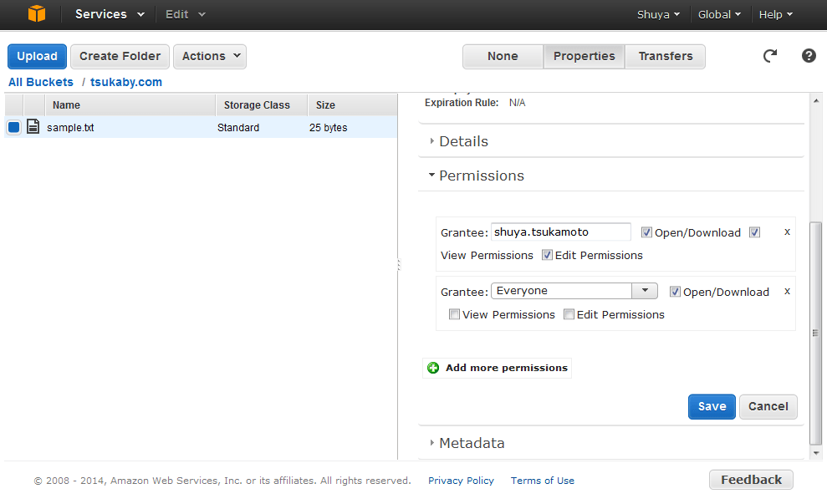Select the sample.txt row checkbox
827x504 pixels.
tap(13, 128)
